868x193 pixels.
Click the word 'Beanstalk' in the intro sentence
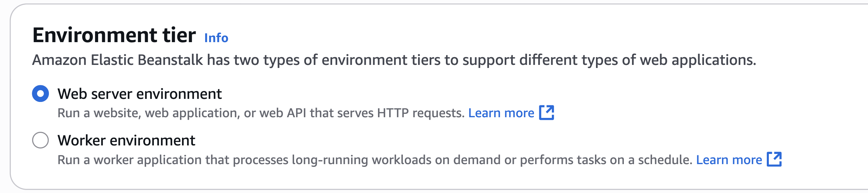170,60
